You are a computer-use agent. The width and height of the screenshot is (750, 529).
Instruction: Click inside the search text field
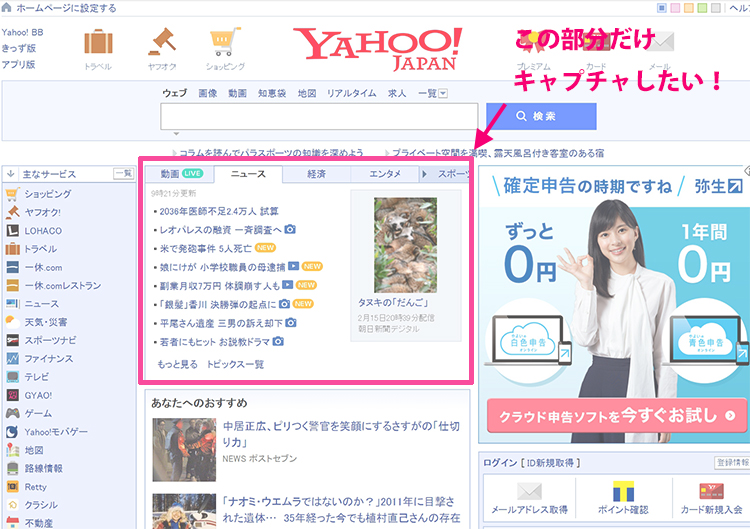point(319,116)
